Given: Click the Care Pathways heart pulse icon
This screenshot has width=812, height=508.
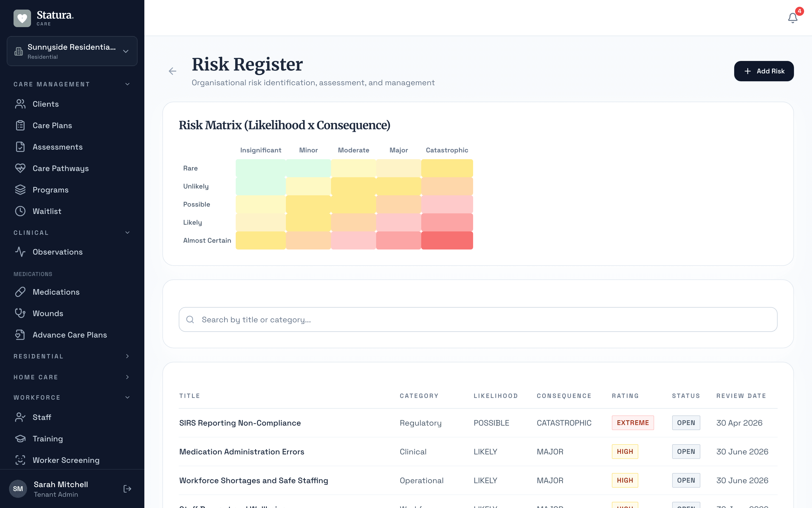Looking at the screenshot, I should [20, 168].
